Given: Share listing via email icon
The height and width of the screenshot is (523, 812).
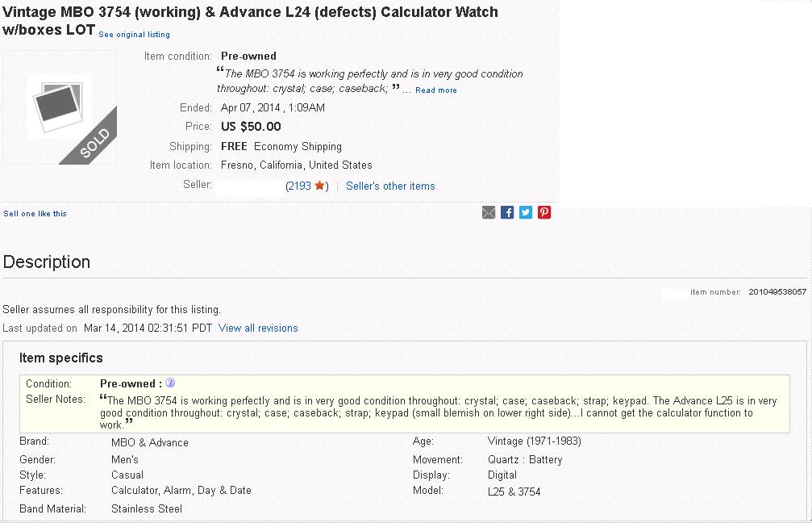Looking at the screenshot, I should coord(489,212).
